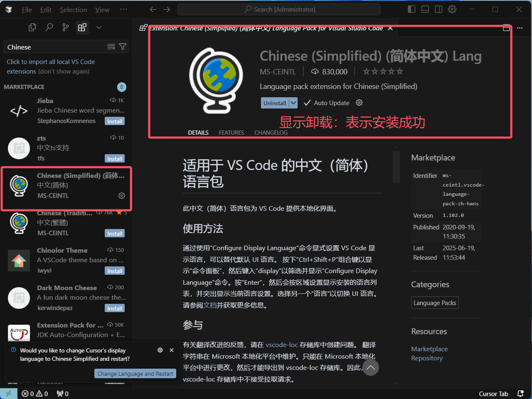Toggle the primary sidebar layout icon

point(411,9)
